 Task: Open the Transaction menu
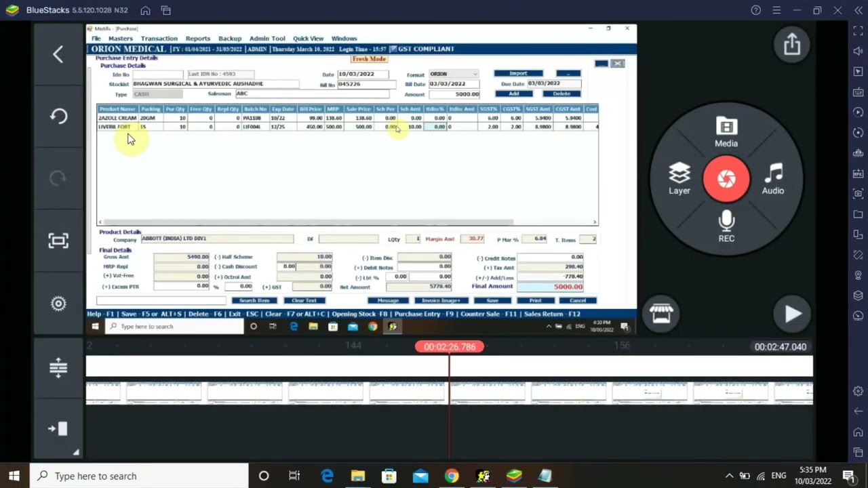tap(159, 39)
